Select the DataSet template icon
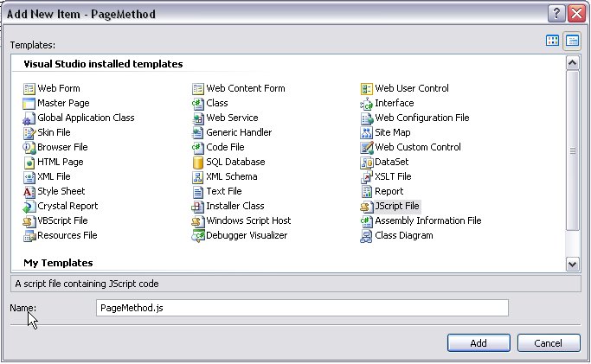Viewport: 591px width, 364px height. point(367,162)
